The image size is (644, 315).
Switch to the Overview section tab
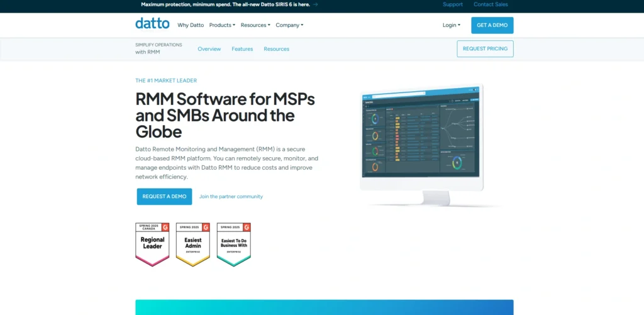coord(209,49)
